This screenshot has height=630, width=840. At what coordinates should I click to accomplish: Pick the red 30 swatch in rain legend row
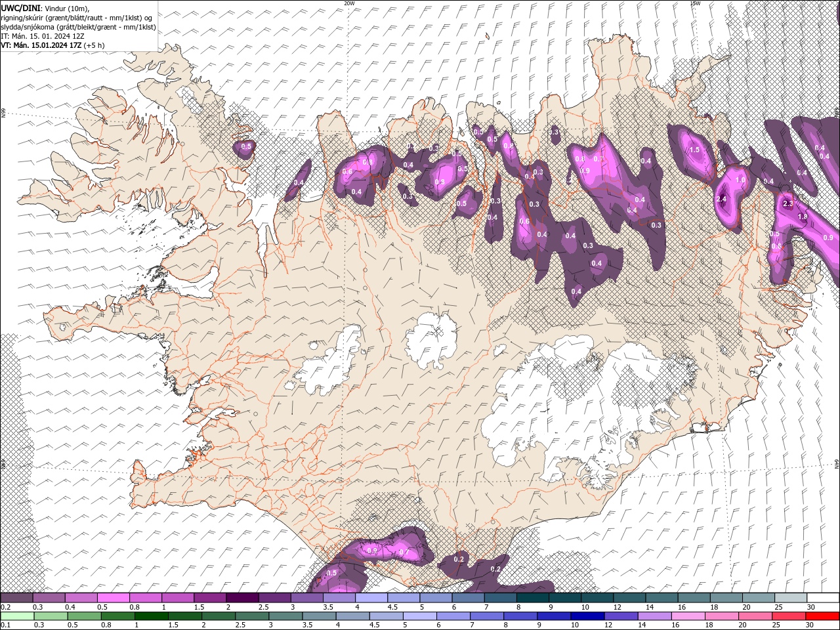pyautogui.click(x=822, y=616)
